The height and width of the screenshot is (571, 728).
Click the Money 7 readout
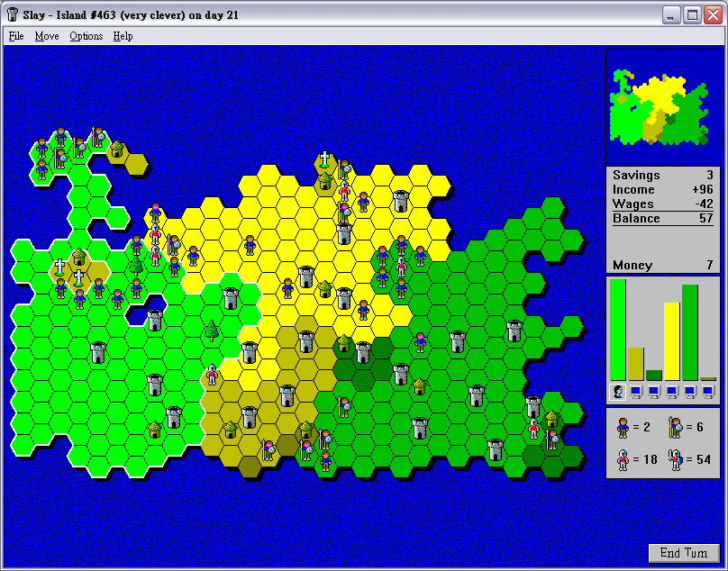coord(662,265)
